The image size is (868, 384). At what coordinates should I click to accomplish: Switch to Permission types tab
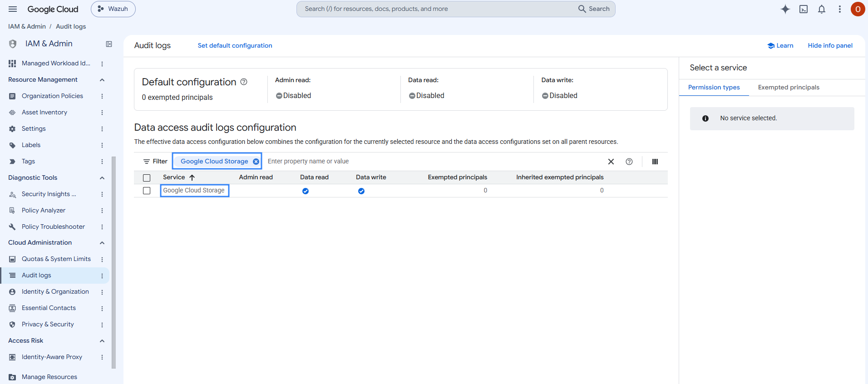[714, 87]
